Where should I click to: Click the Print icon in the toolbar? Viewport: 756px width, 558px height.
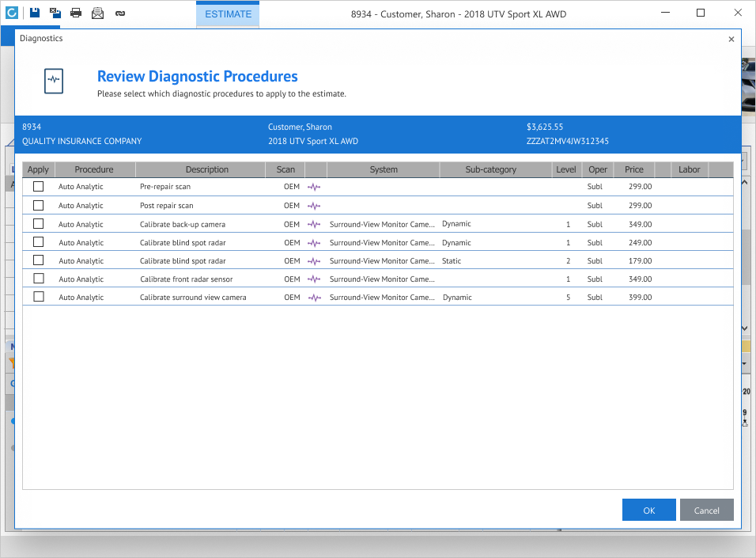coord(76,13)
